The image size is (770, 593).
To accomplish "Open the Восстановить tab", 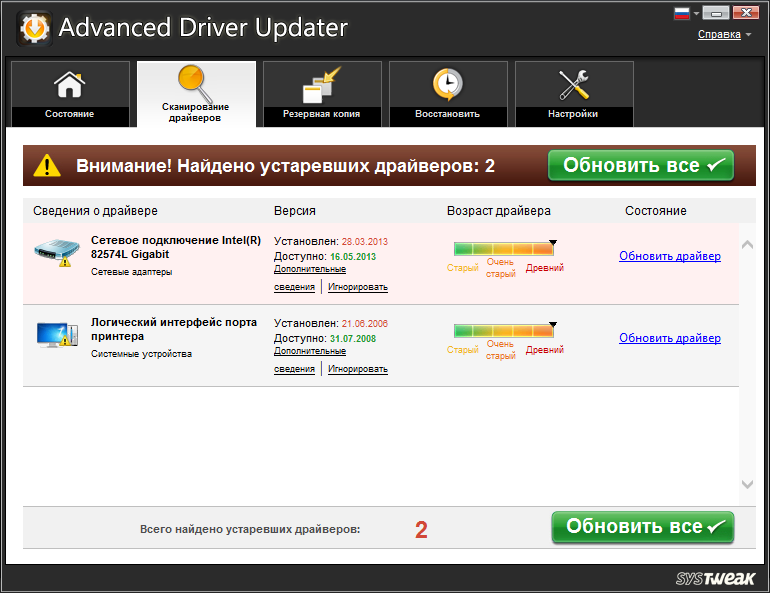I will pos(448,94).
